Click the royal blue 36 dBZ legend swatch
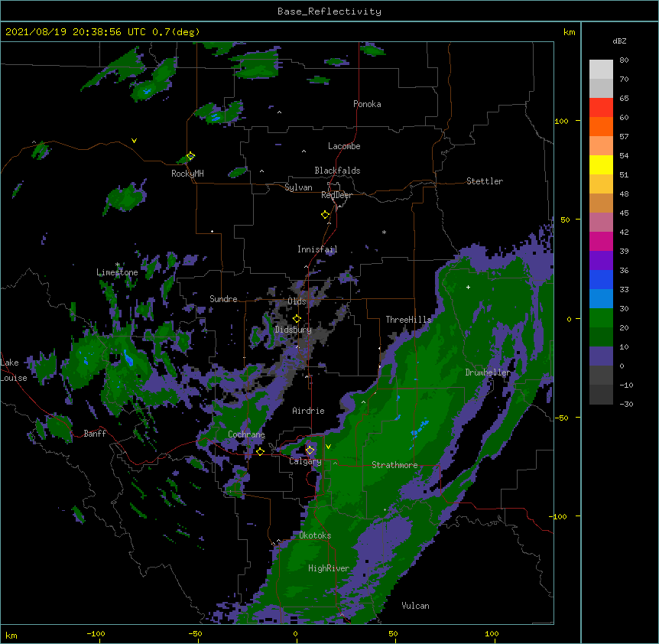 (601, 279)
